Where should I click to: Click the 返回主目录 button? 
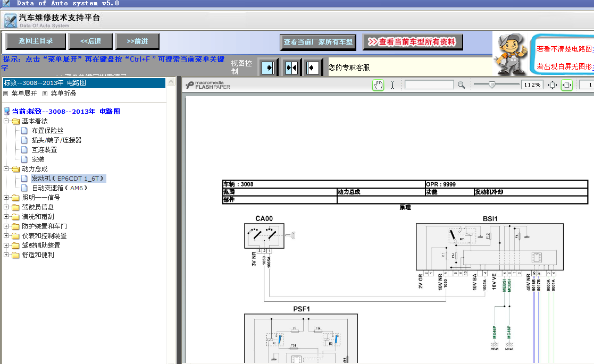pyautogui.click(x=36, y=41)
